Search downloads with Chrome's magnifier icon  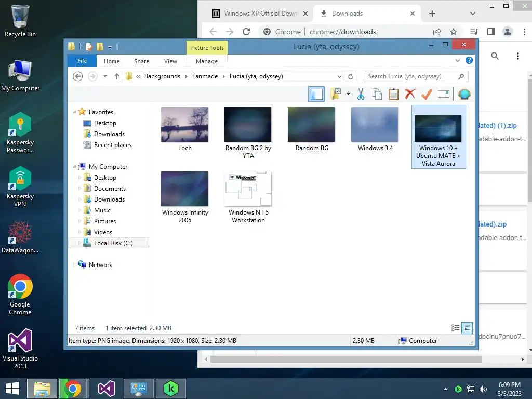495,56
